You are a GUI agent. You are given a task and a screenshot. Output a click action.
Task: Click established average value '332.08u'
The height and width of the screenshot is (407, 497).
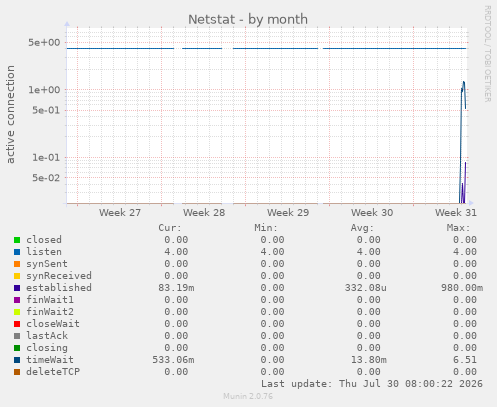pyautogui.click(x=366, y=288)
